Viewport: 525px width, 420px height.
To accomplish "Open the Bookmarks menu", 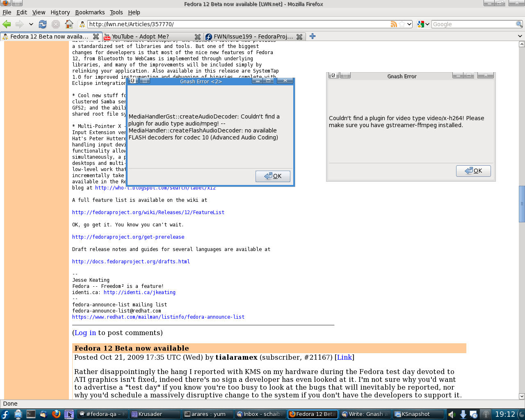I will click(x=90, y=12).
